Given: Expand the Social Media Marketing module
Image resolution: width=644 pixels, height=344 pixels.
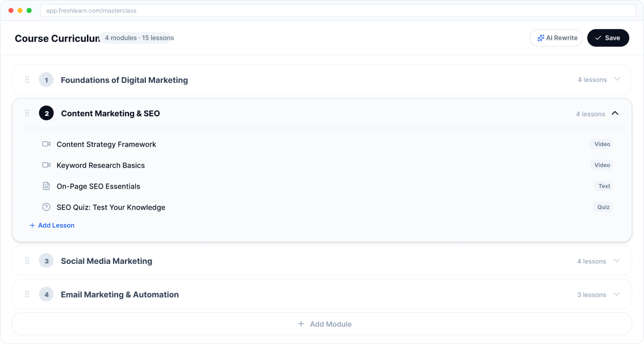Looking at the screenshot, I should pyautogui.click(x=617, y=261).
